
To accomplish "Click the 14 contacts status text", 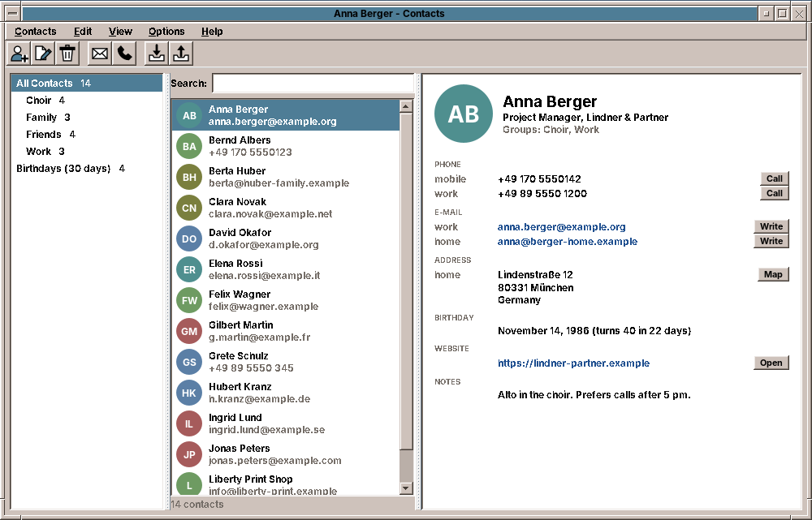I will point(197,504).
